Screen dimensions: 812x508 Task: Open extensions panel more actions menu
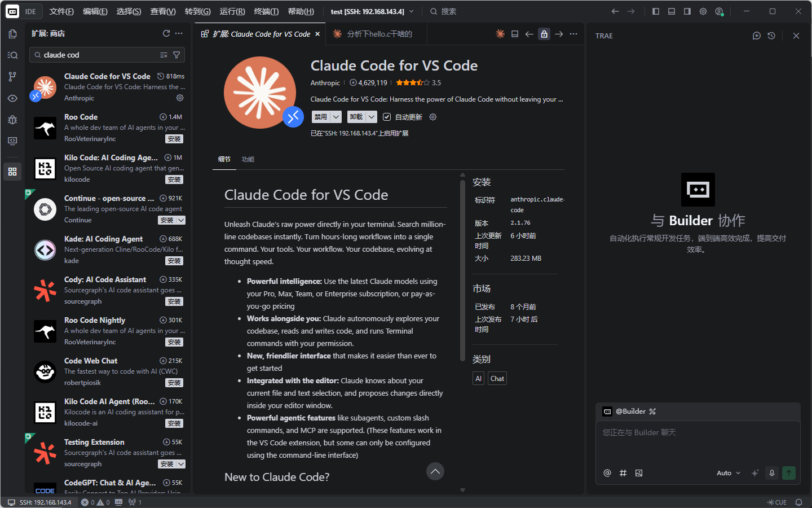click(179, 33)
